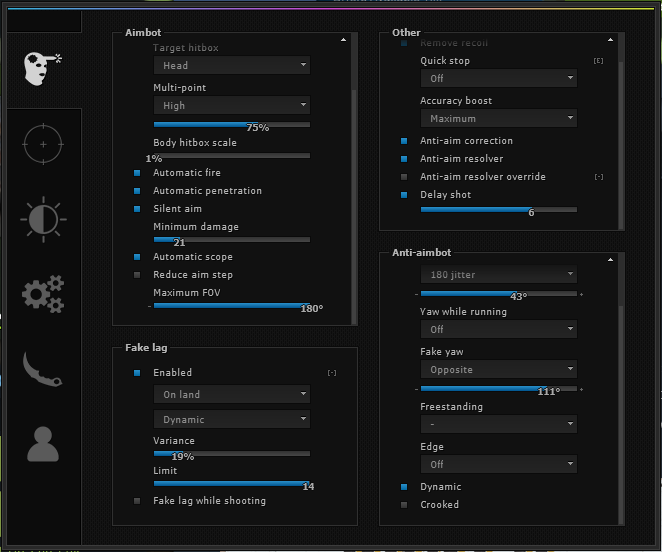Expand the Accuracy boost Maximum dropdown
Viewport: 662px width, 552px height.
(498, 118)
